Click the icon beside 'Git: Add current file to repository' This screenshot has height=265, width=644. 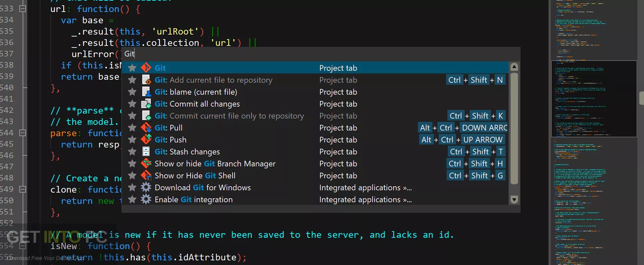click(x=146, y=80)
